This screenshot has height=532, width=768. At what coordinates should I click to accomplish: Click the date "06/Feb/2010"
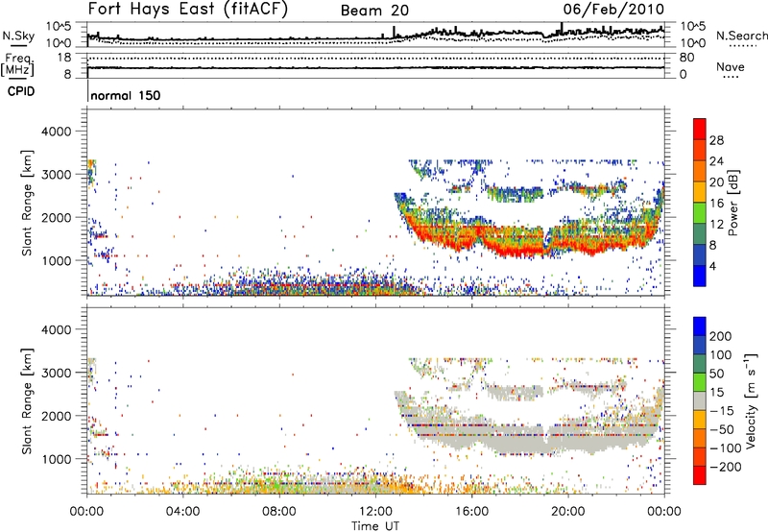click(x=613, y=9)
